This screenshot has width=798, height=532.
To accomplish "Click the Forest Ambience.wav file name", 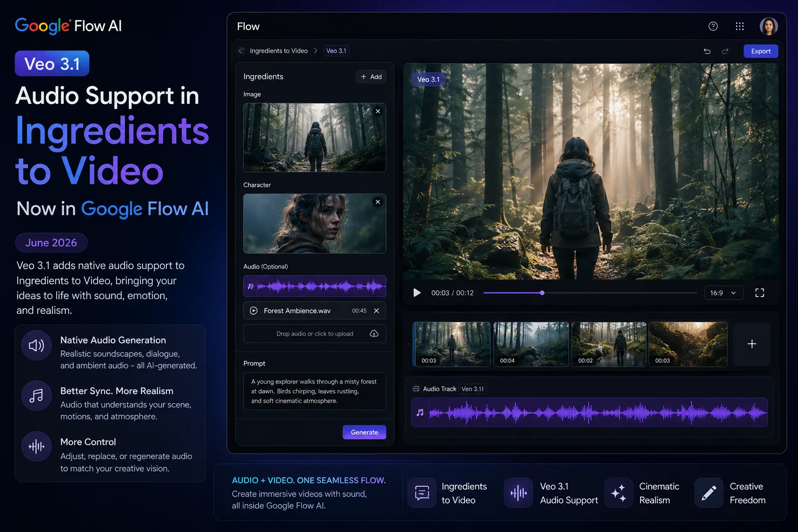I will point(297,311).
